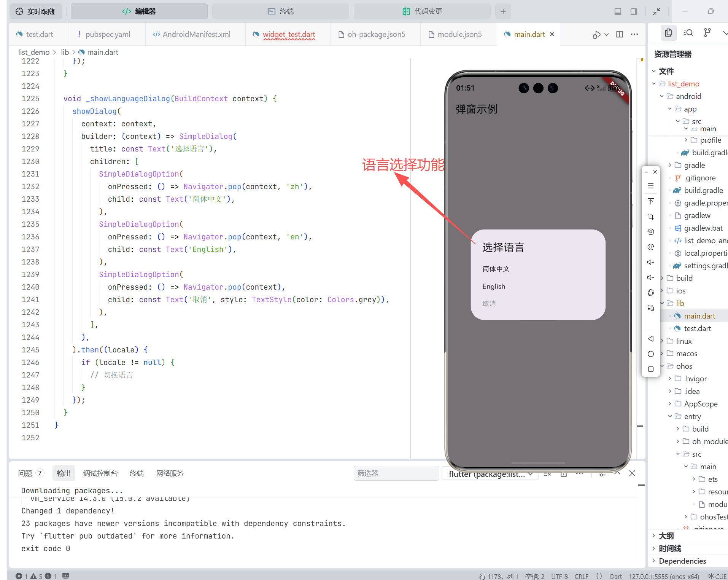This screenshot has height=580, width=728.
Task: Expand the gradle folder
Action: (x=670, y=165)
